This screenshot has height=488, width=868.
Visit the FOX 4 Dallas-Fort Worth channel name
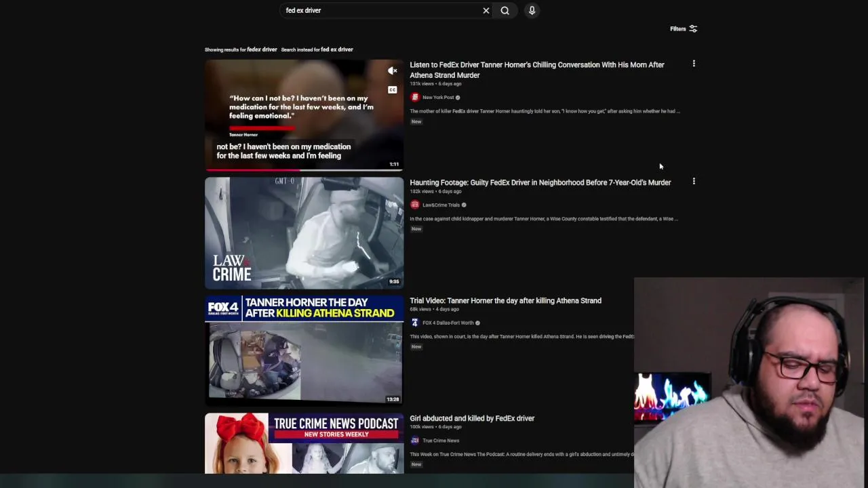click(448, 323)
